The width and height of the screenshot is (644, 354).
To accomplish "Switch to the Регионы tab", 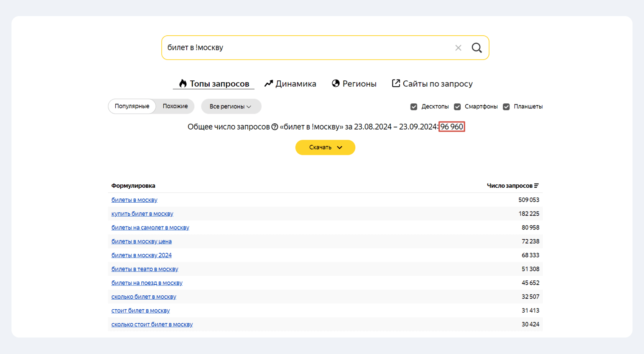I will (x=359, y=84).
